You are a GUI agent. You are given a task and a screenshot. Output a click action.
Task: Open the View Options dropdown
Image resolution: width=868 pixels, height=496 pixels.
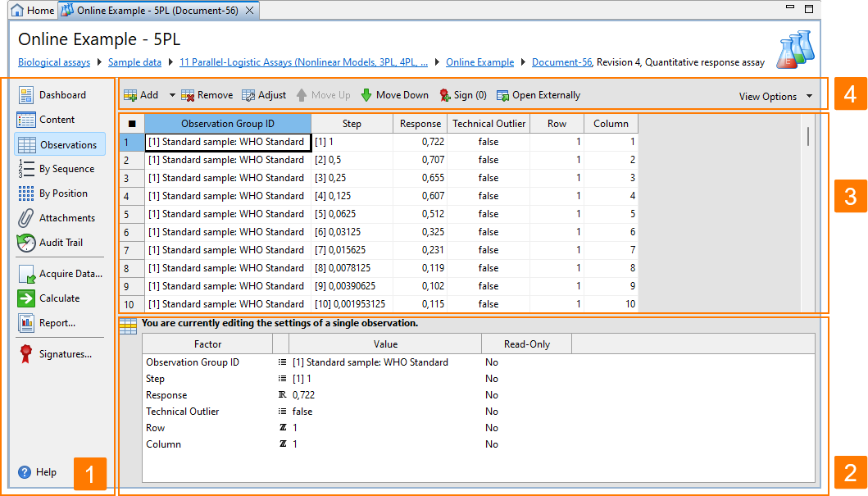point(775,96)
